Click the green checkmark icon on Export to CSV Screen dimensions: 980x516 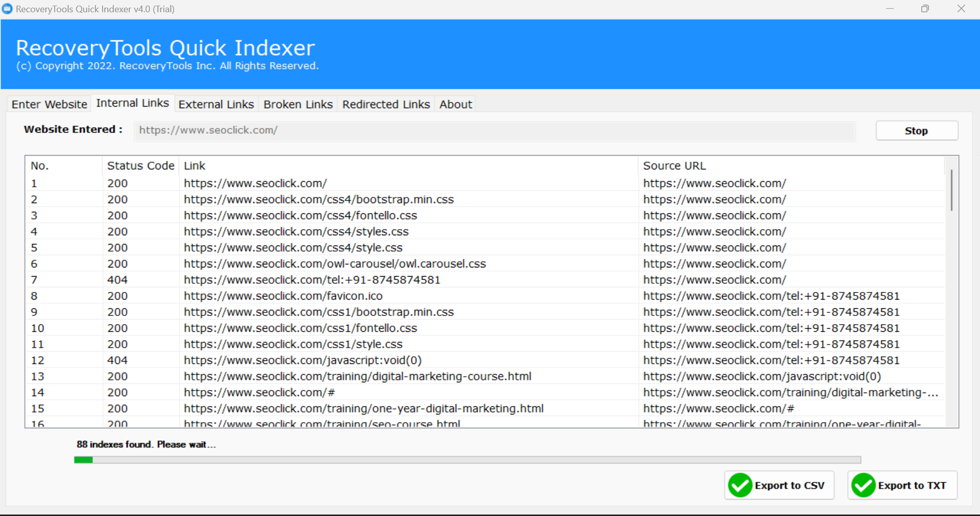(x=740, y=485)
